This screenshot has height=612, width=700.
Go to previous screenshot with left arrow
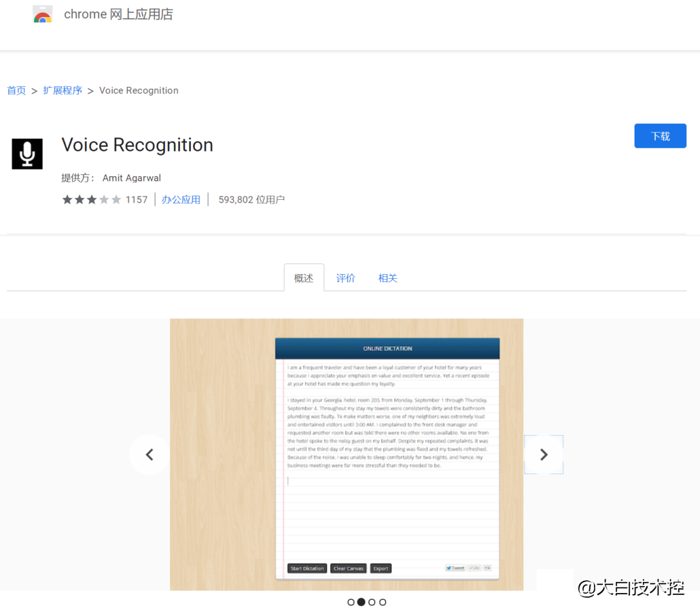[x=150, y=455]
